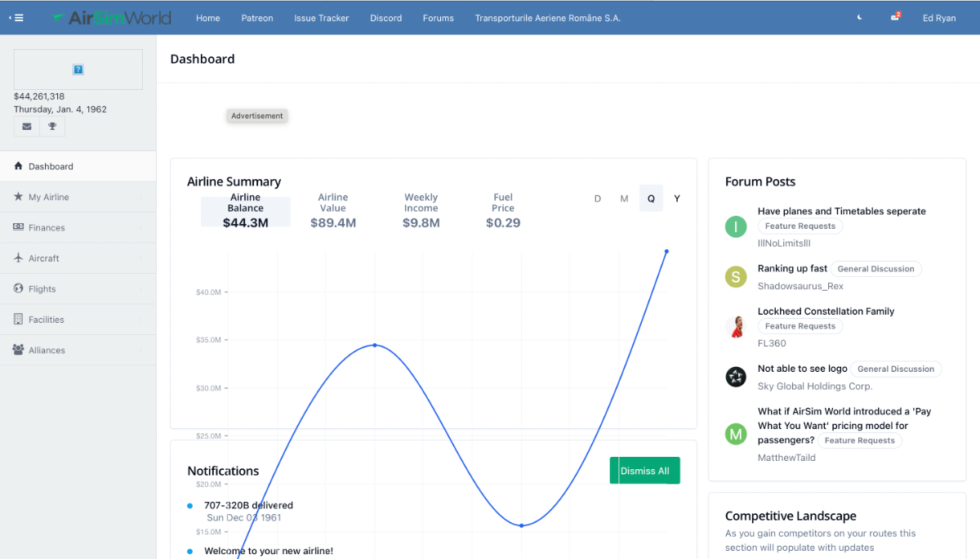Open the Facilities building menu item
The image size is (980, 559).
tap(78, 320)
